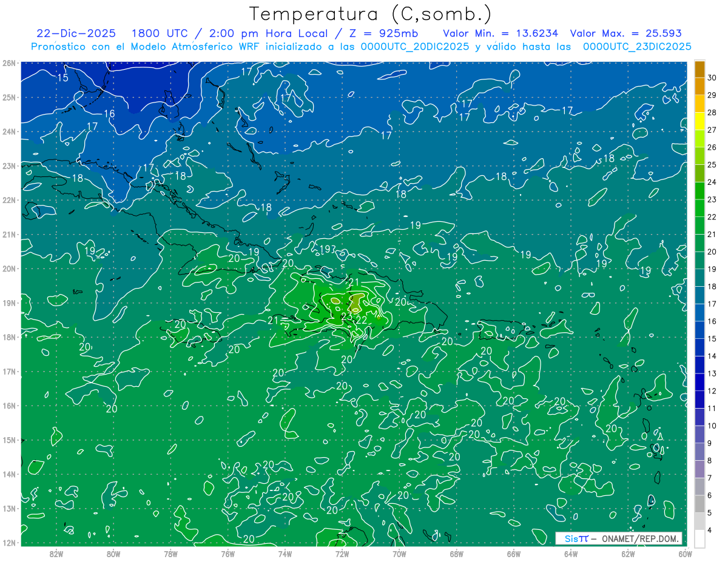
Task: Click the 'ONAMET/REP.DOM.' credit label
Action: tap(641, 538)
